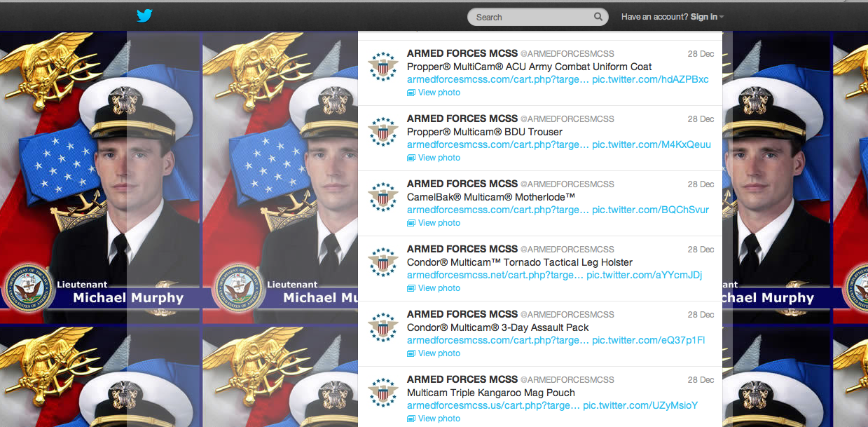The width and height of the screenshot is (868, 427).
Task: Click the @ARMEDFORCESMCSS handle on BDU Trouser tweet
Action: [x=566, y=118]
